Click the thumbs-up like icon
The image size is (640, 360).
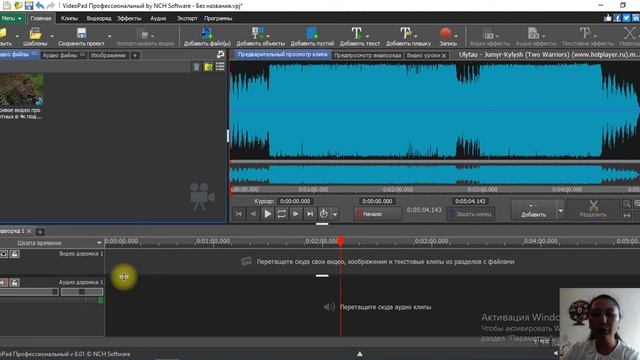coord(608,18)
